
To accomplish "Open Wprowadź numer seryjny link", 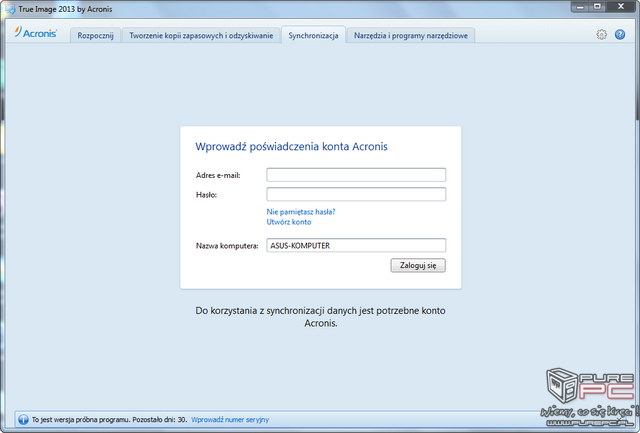I will [x=230, y=420].
